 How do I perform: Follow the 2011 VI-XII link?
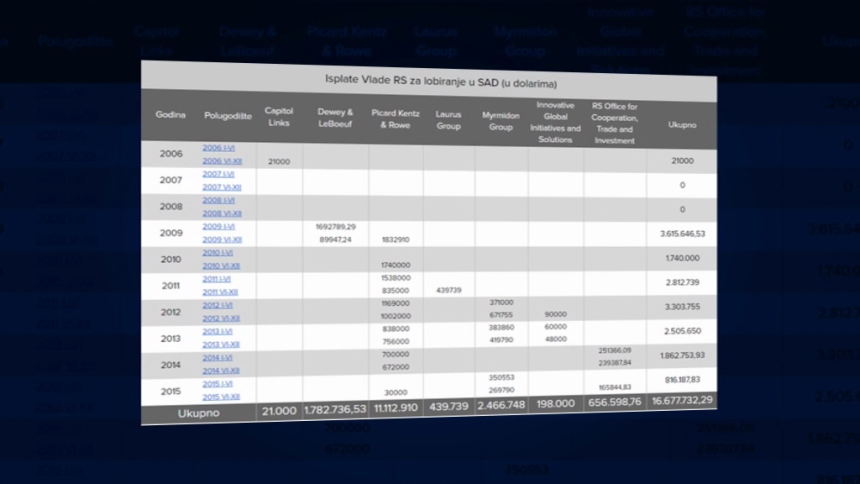220,292
